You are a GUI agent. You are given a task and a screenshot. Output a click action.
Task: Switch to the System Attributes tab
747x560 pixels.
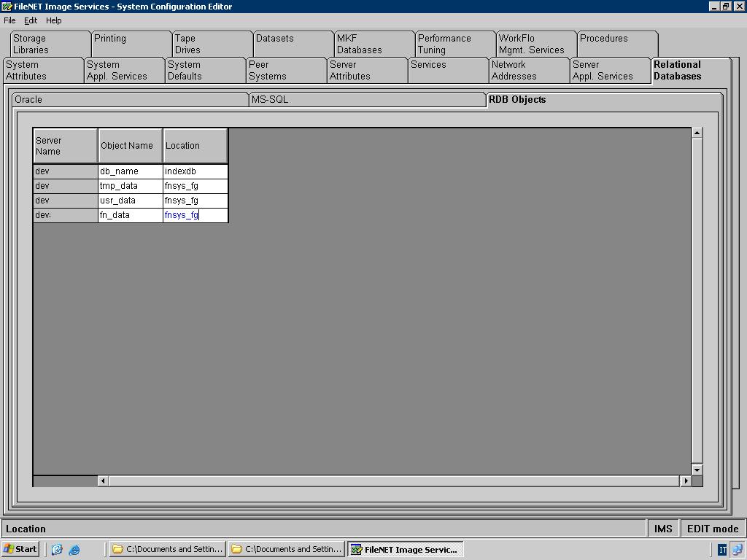click(x=43, y=71)
